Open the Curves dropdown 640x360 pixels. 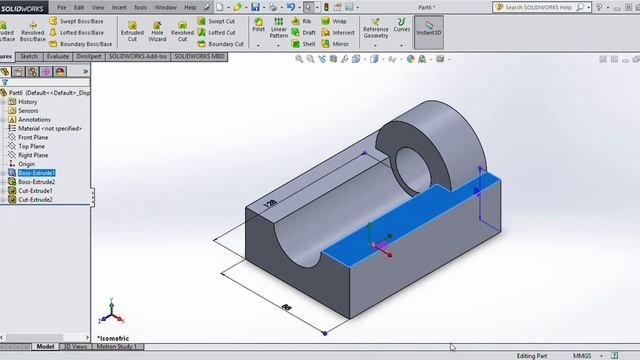(x=402, y=46)
